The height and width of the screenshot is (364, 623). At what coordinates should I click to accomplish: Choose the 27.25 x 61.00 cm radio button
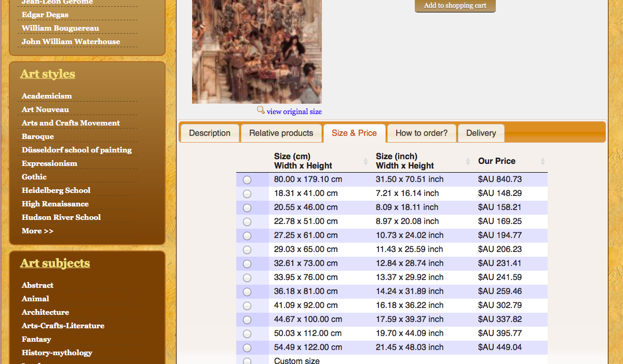(x=247, y=236)
